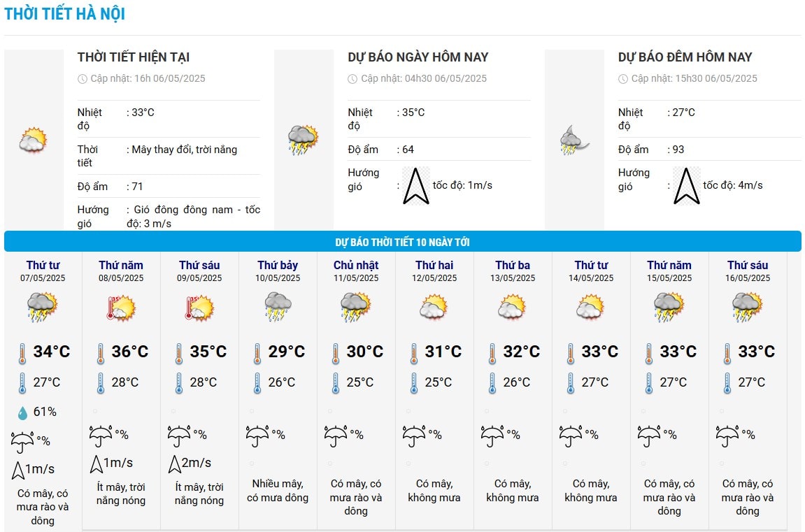Click the sunny cloud icon for 12/05/2025
Image resolution: width=805 pixels, height=532 pixels.
click(x=434, y=307)
